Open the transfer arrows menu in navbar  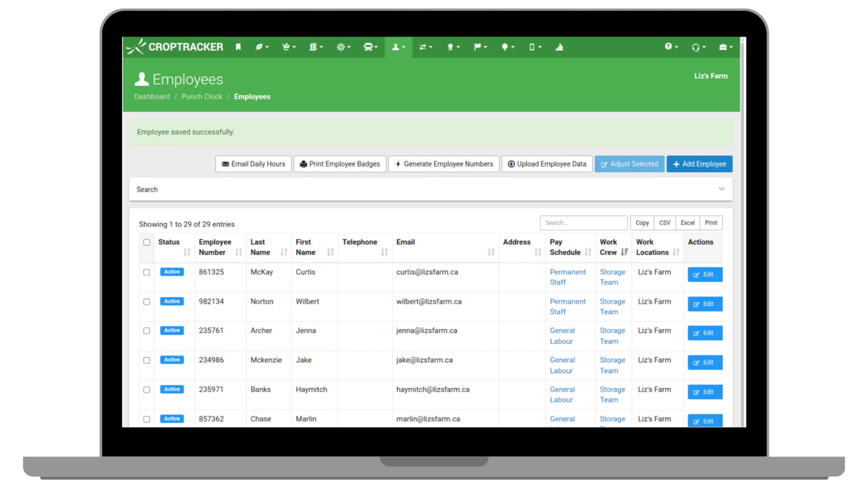click(x=425, y=47)
